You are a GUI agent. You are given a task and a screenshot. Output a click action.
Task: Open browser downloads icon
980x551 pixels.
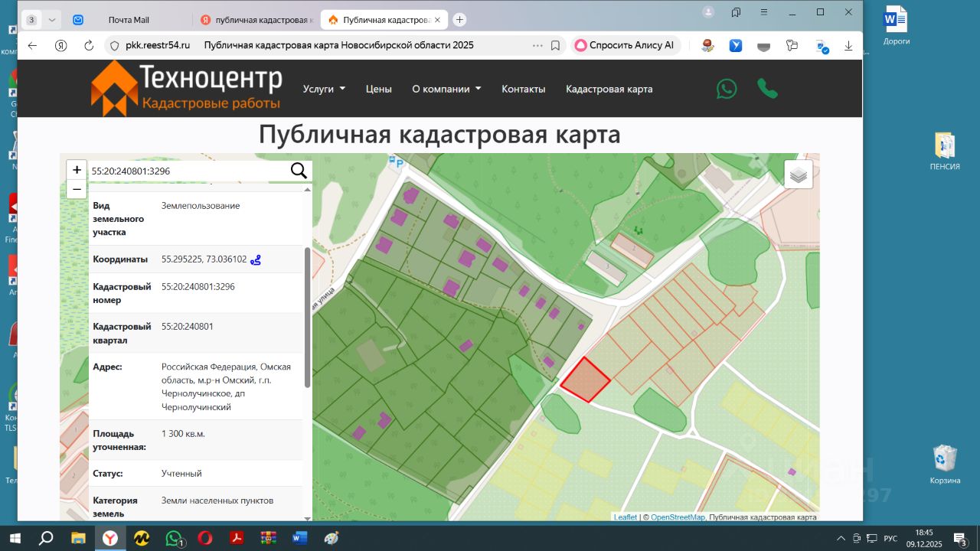(848, 45)
